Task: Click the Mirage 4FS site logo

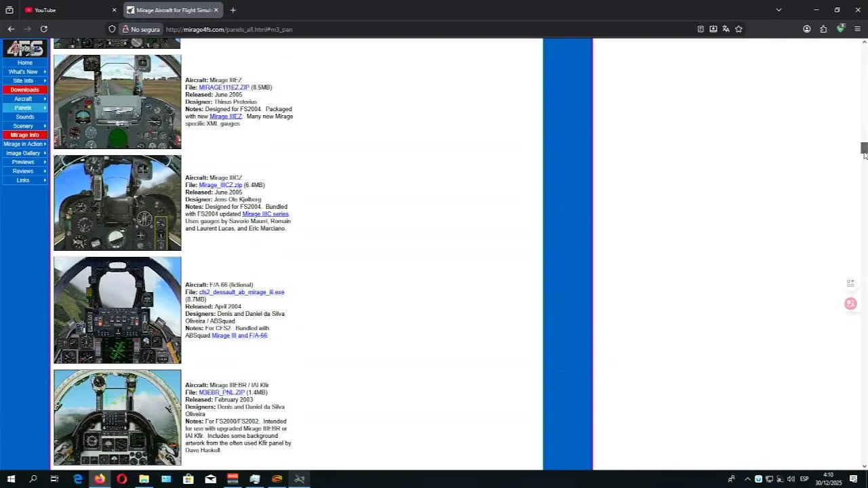Action: click(25, 48)
